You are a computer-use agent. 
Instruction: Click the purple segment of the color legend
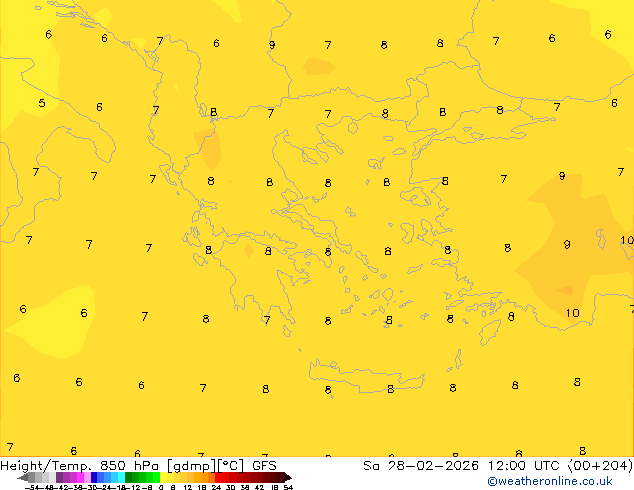pos(59,477)
